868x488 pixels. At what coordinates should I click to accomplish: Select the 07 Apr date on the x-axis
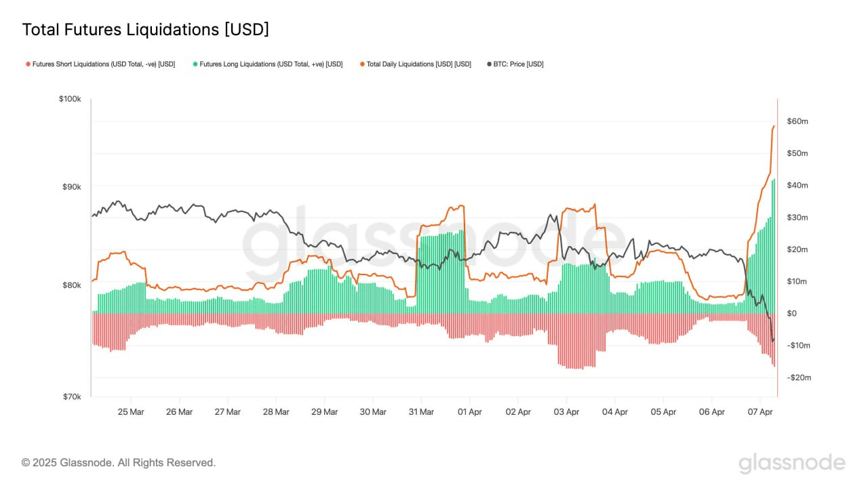pos(760,411)
